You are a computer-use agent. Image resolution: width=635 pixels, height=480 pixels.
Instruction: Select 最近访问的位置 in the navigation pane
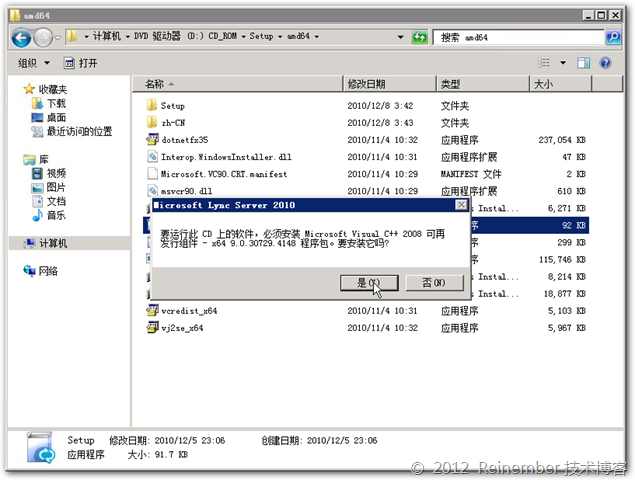[x=79, y=131]
